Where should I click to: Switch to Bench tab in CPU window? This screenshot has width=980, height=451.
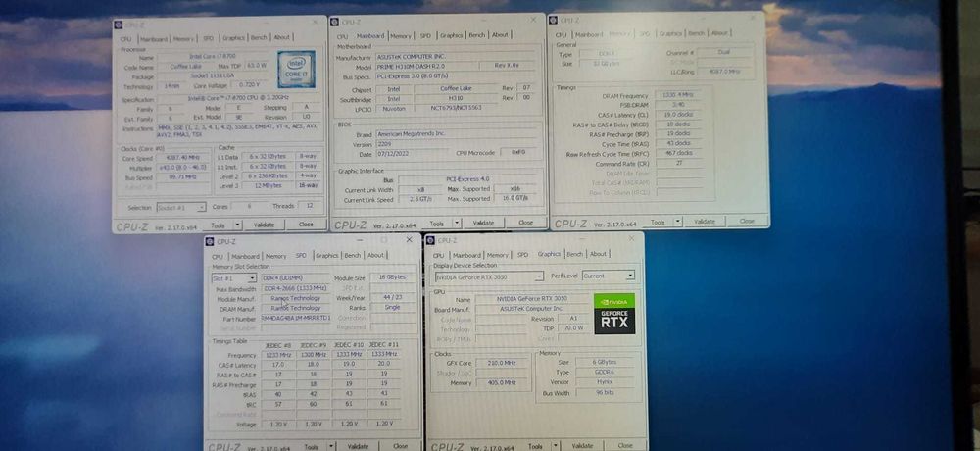(x=259, y=38)
